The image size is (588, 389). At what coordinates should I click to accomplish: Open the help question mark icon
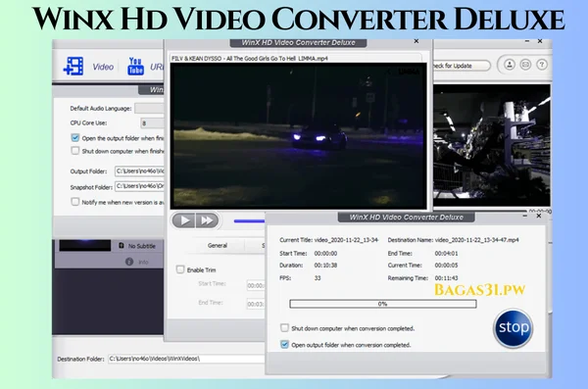point(542,65)
